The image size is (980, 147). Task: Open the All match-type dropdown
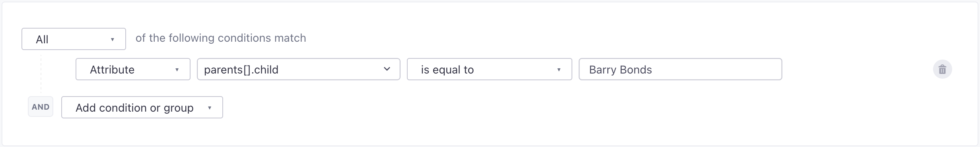[x=74, y=39]
